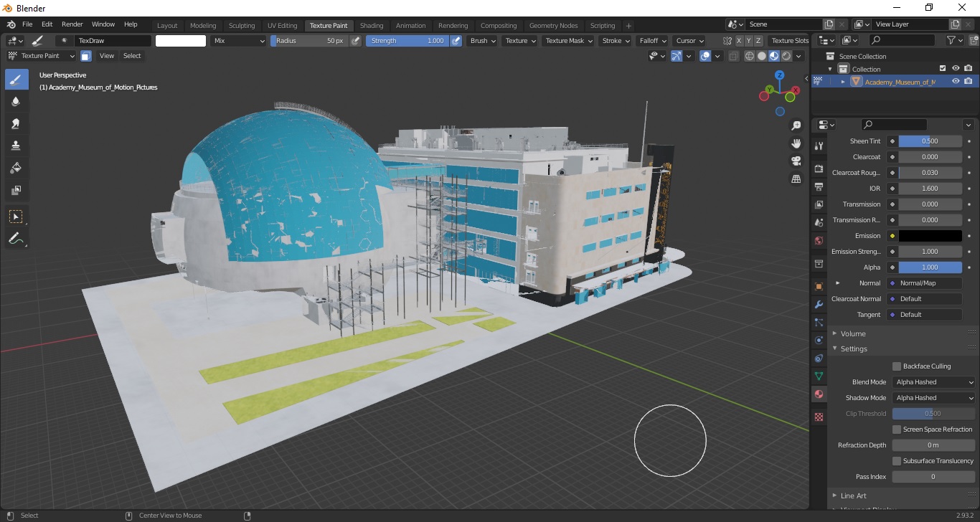Enable Screen Space Refraction checkbox
This screenshot has width=980, height=522.
[x=897, y=430]
